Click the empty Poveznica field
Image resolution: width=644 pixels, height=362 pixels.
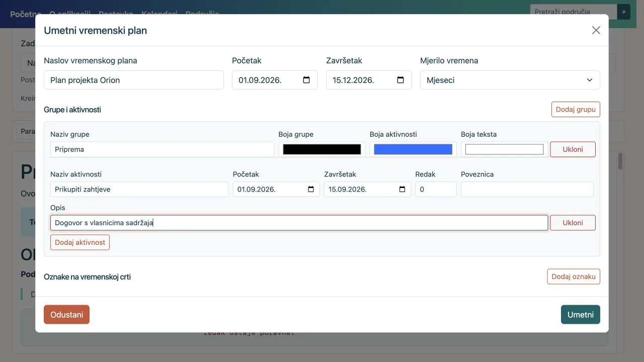click(527, 190)
